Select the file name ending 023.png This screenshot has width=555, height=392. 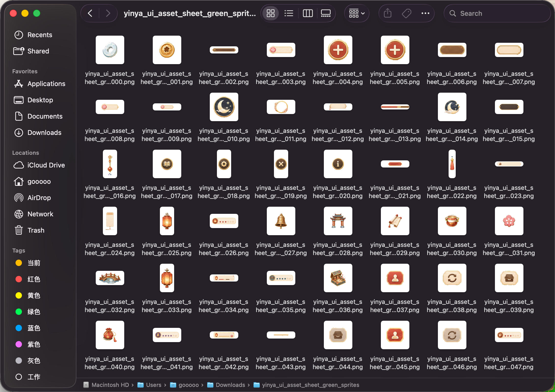click(509, 192)
